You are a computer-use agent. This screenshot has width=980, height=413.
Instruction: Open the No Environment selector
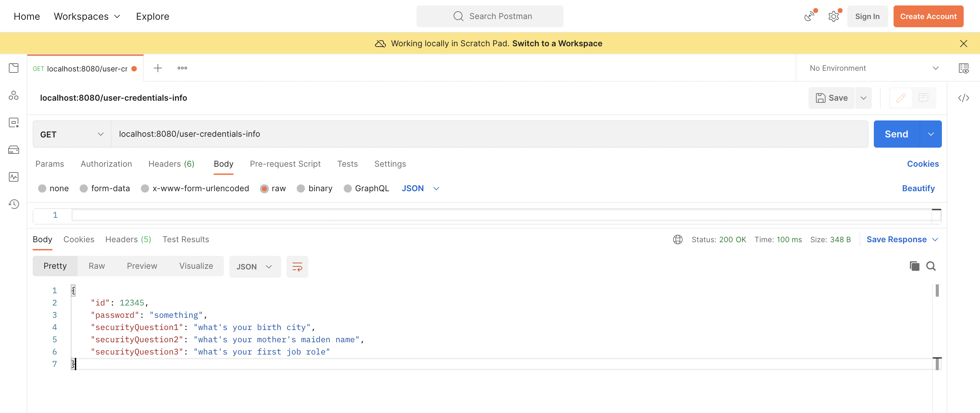pos(874,68)
